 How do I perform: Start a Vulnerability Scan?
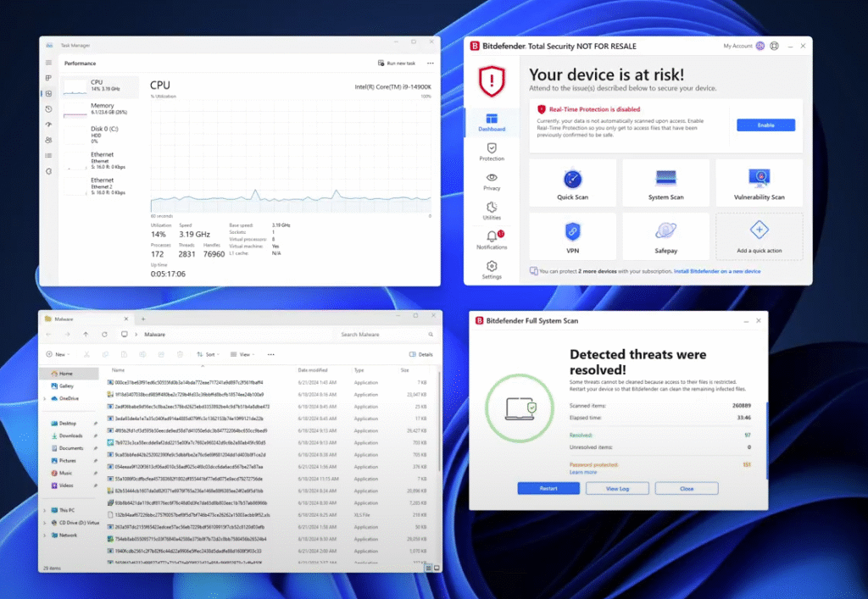click(x=759, y=183)
